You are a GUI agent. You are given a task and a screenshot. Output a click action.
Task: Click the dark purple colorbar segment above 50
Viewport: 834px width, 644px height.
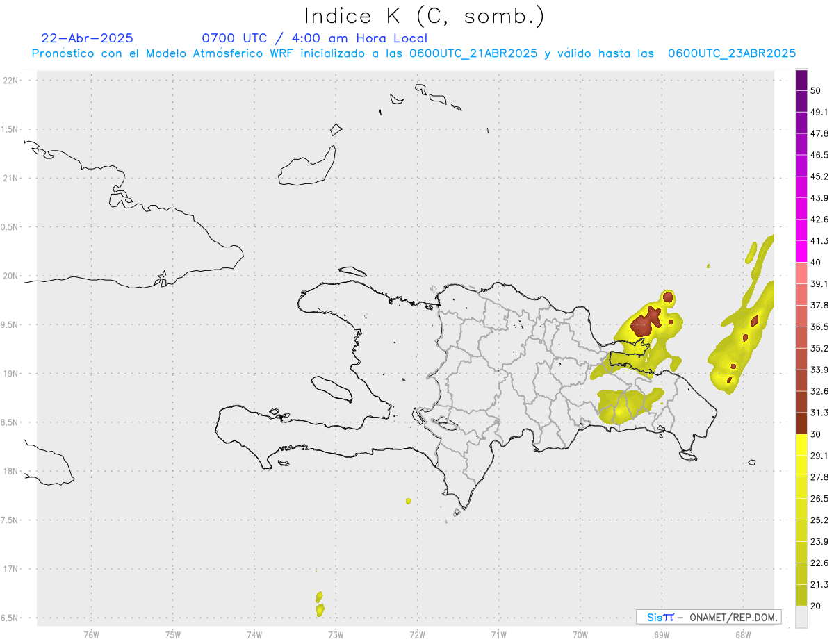pyautogui.click(x=802, y=81)
